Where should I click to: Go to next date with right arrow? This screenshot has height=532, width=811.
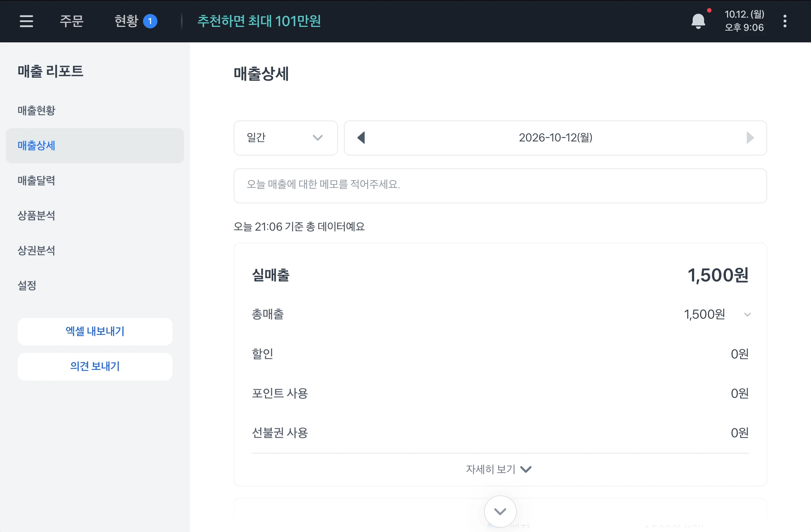750,138
